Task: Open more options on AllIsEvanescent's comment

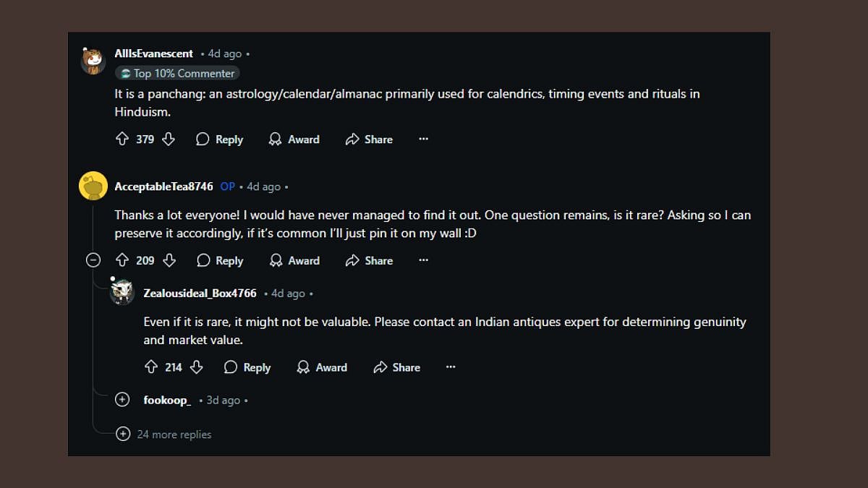Action: click(424, 139)
